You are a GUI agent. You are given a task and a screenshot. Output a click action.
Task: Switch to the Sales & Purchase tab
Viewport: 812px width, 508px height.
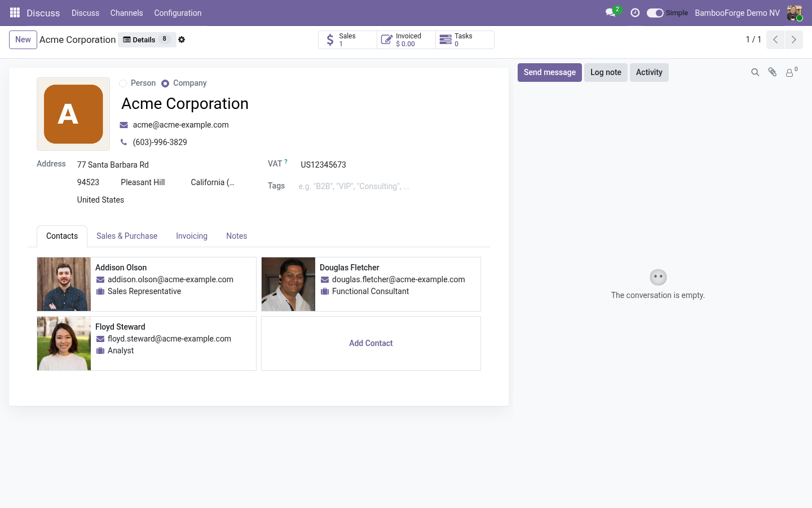(x=127, y=236)
